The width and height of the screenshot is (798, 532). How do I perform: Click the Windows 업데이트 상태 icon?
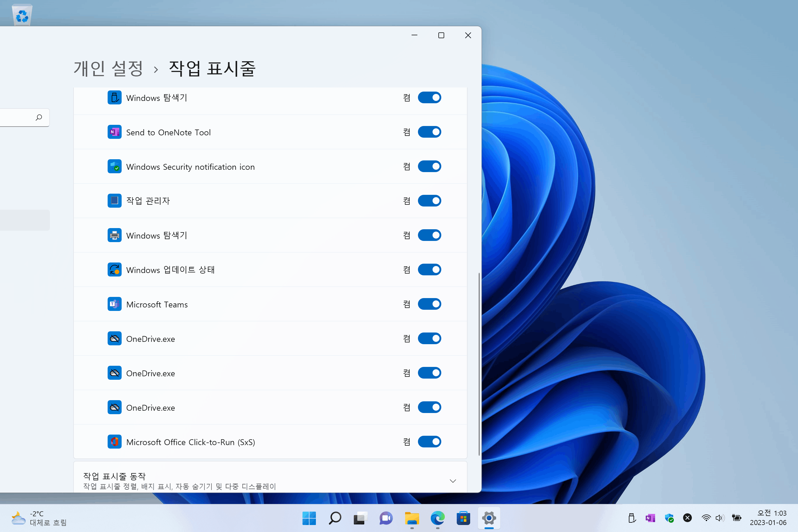114,270
